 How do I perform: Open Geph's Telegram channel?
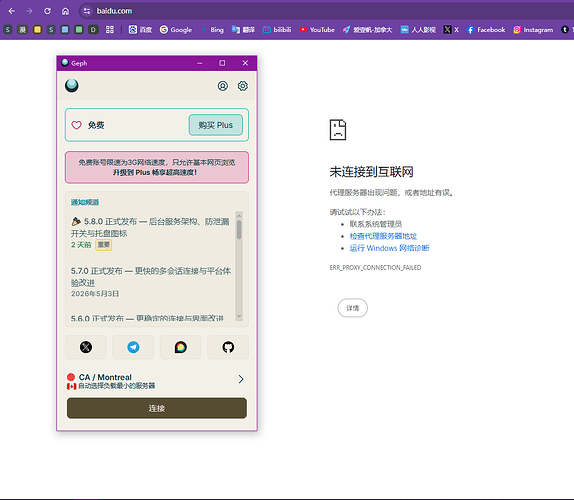pos(133,347)
